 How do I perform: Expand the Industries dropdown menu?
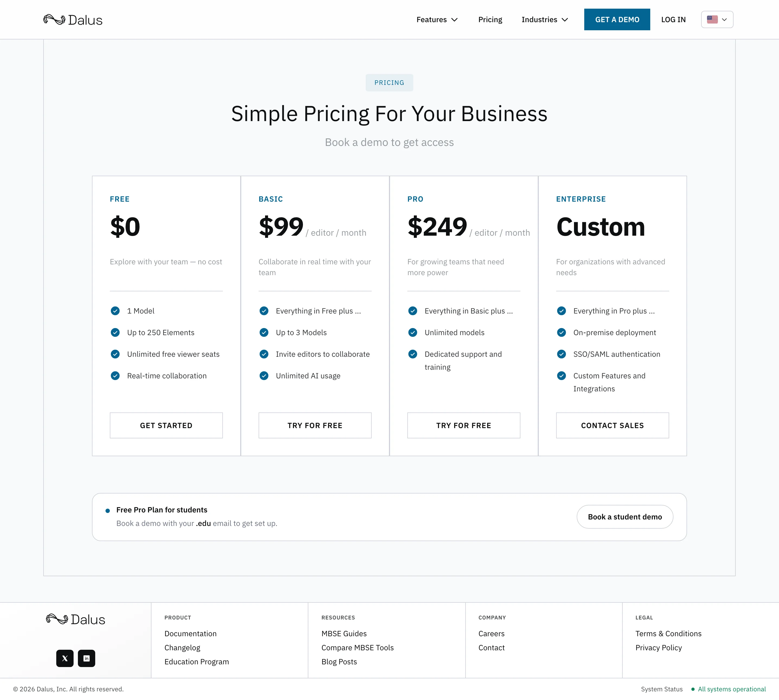coord(544,20)
